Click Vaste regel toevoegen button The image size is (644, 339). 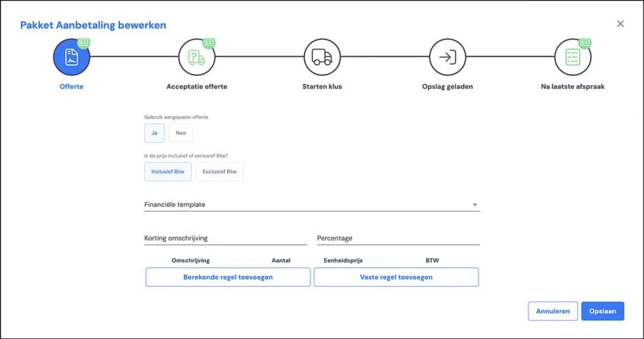point(396,277)
